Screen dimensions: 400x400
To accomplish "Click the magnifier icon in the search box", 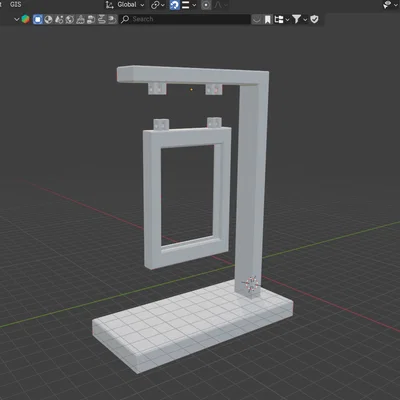I will (125, 19).
